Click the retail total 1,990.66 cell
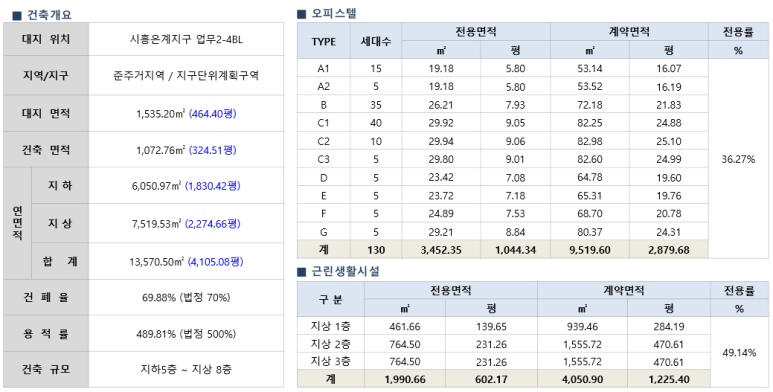Screen dimensions: 773x392 tap(405, 379)
